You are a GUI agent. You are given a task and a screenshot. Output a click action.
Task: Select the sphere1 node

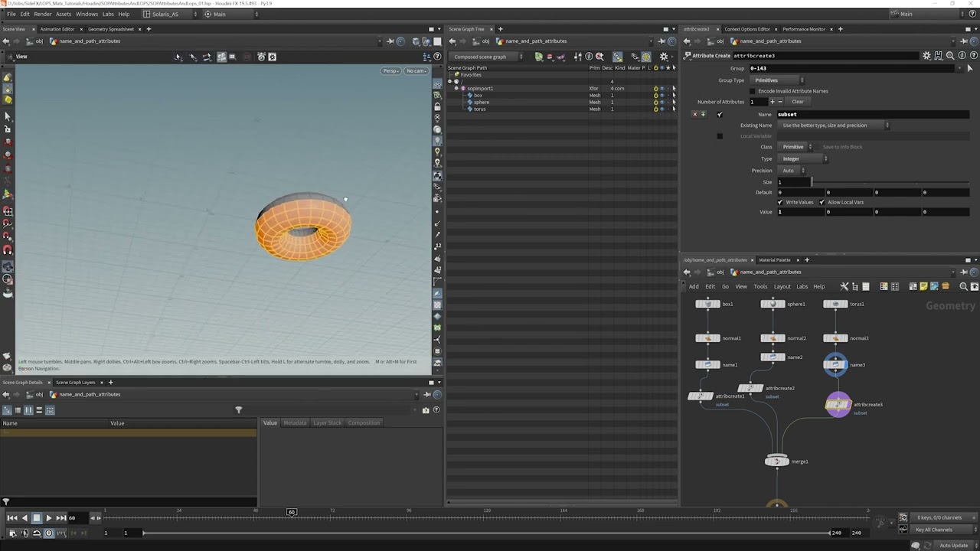[773, 304]
